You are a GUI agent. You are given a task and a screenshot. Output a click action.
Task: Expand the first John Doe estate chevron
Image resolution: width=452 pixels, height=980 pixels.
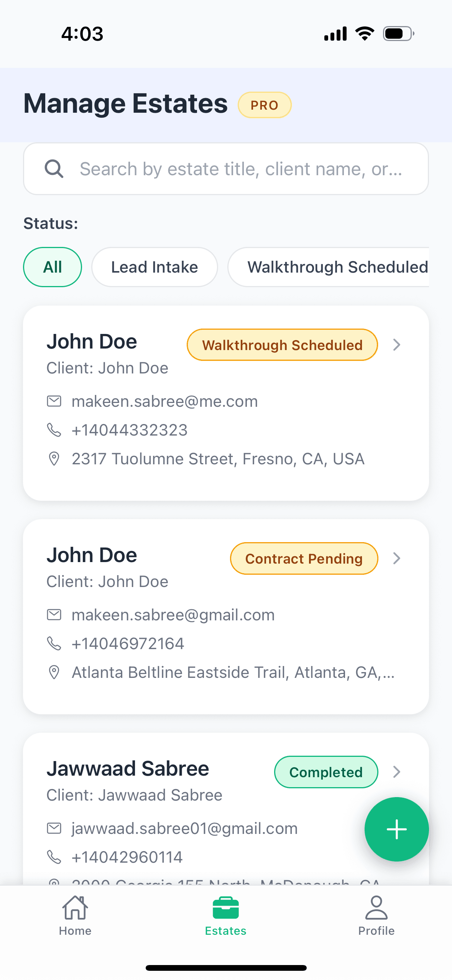click(x=397, y=345)
